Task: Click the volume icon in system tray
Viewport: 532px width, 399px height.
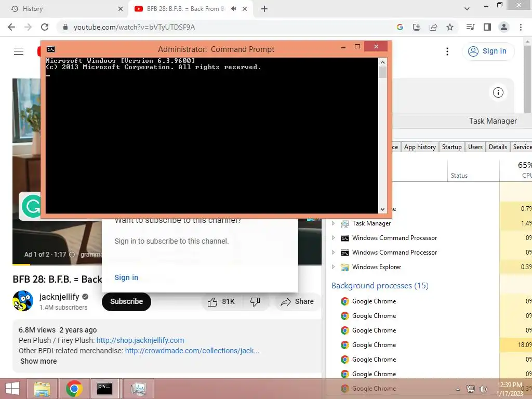Action: coord(483,389)
